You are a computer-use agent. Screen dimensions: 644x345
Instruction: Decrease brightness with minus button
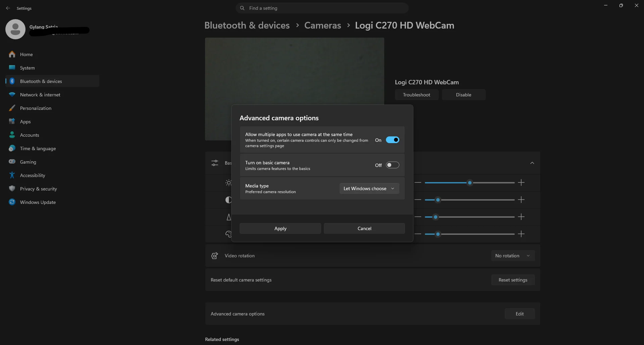click(418, 183)
